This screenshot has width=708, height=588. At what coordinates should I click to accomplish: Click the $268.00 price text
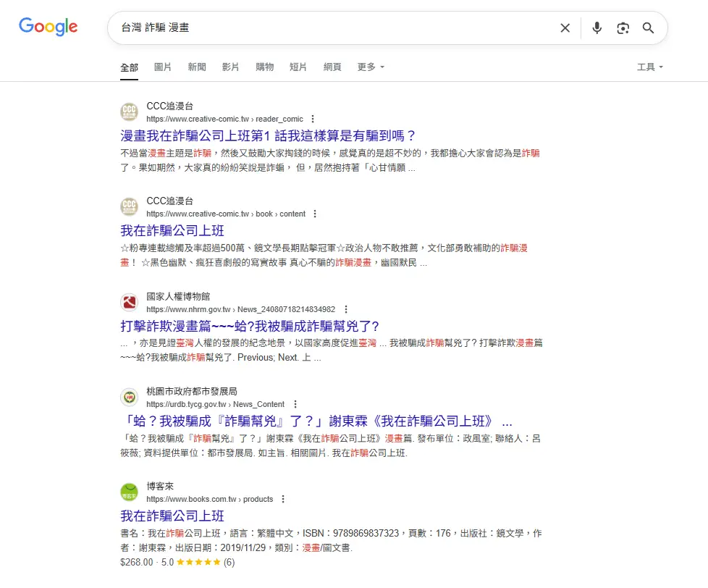[137, 562]
